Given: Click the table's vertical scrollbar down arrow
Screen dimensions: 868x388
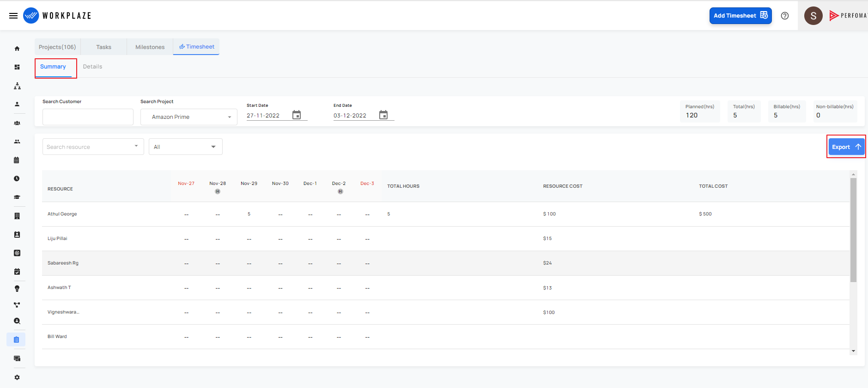Looking at the screenshot, I should [x=853, y=351].
